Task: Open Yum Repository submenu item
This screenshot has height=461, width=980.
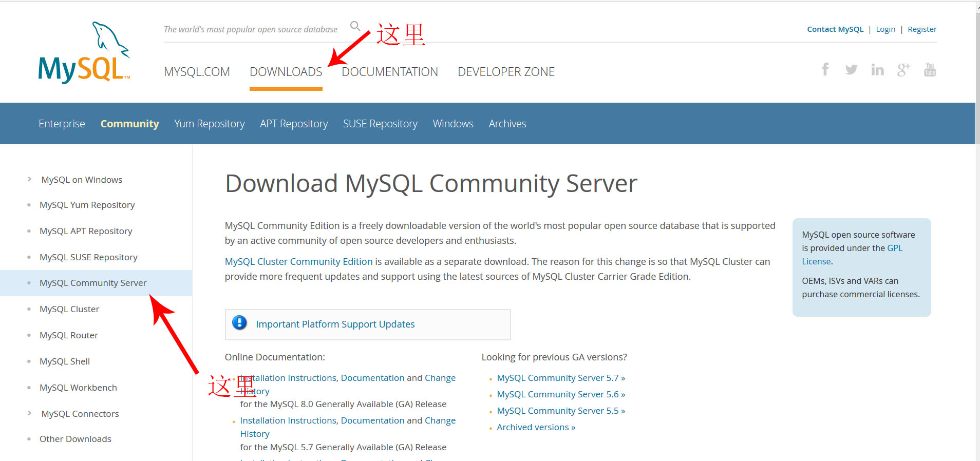Action: point(209,124)
